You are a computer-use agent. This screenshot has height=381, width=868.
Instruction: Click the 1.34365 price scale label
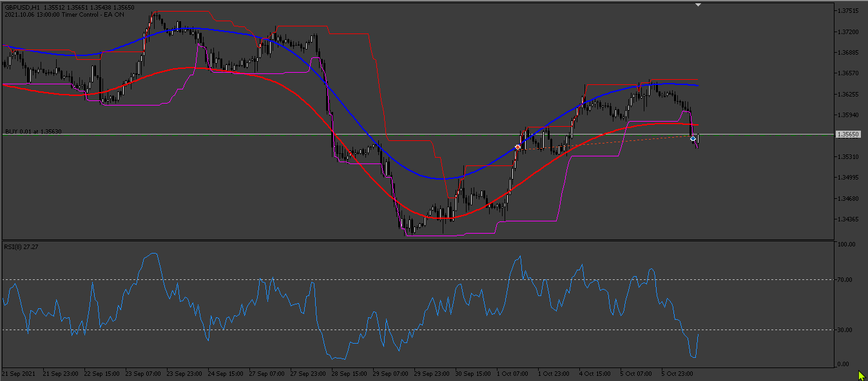(x=847, y=219)
